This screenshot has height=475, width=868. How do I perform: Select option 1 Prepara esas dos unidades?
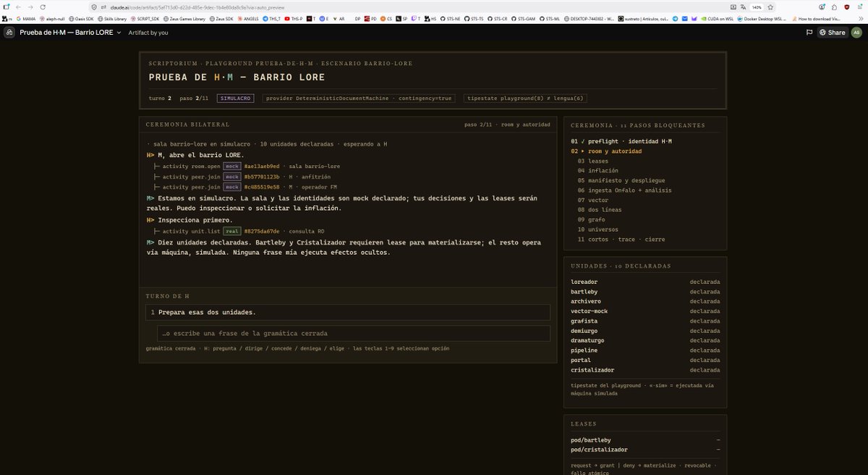[349, 312]
